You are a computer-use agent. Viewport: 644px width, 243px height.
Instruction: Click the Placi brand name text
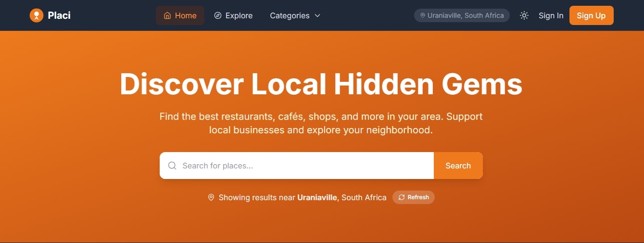point(59,15)
